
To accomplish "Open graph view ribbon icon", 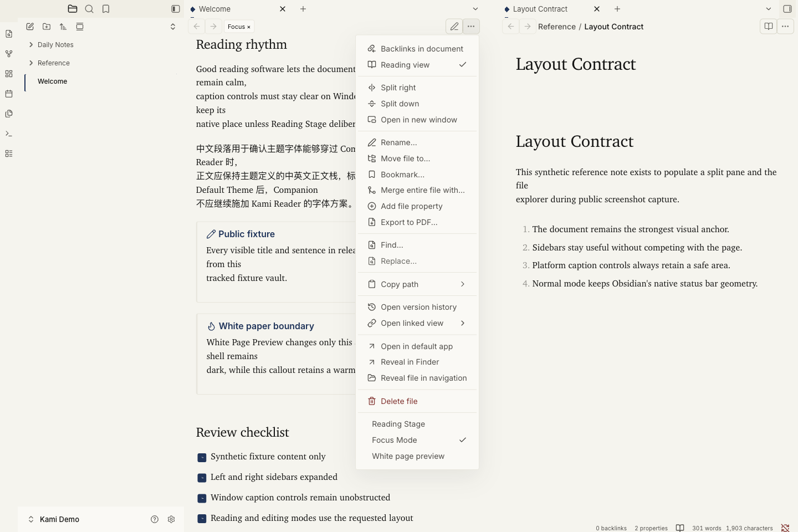I will tap(9, 54).
